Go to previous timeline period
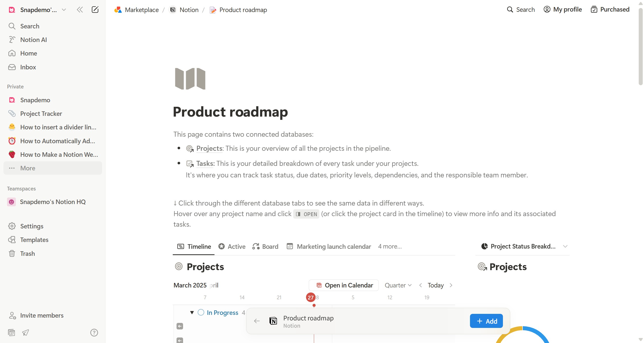This screenshot has width=644, height=343. click(420, 285)
